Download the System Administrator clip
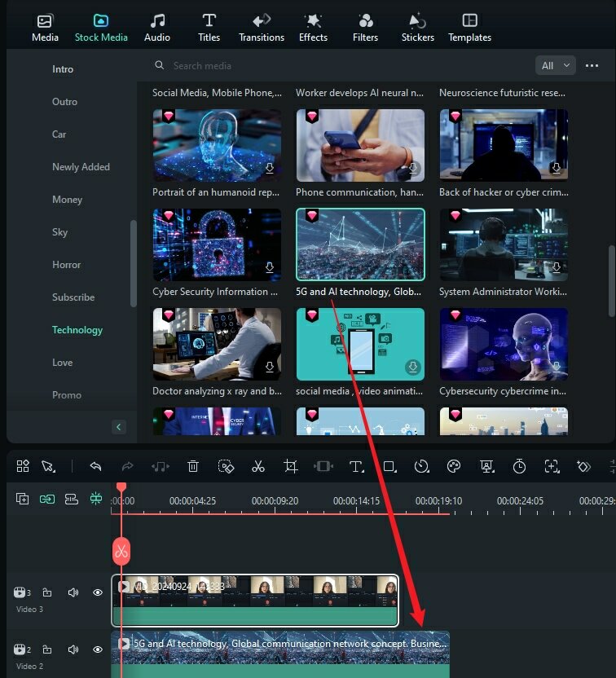Viewport: 616px width, 678px height. (557, 267)
